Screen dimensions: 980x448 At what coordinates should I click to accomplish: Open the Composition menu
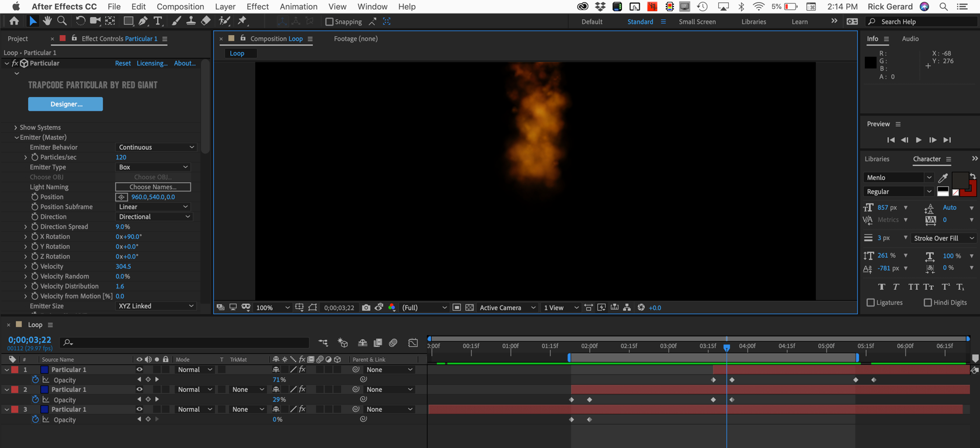tap(180, 6)
